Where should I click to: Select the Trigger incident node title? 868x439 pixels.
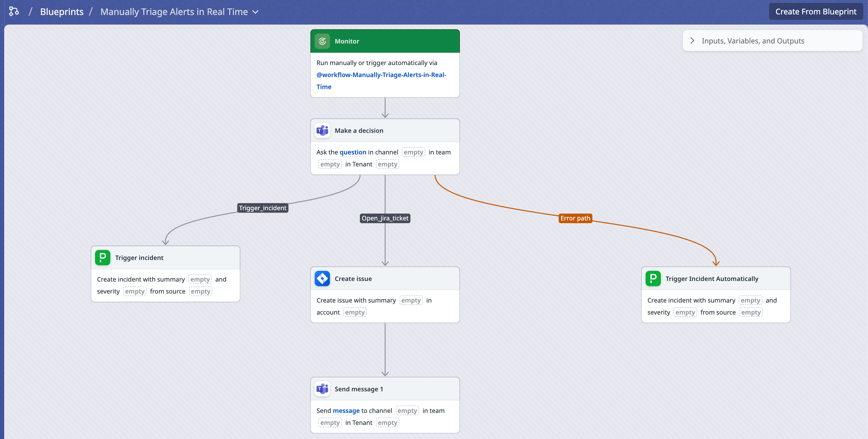pos(139,258)
